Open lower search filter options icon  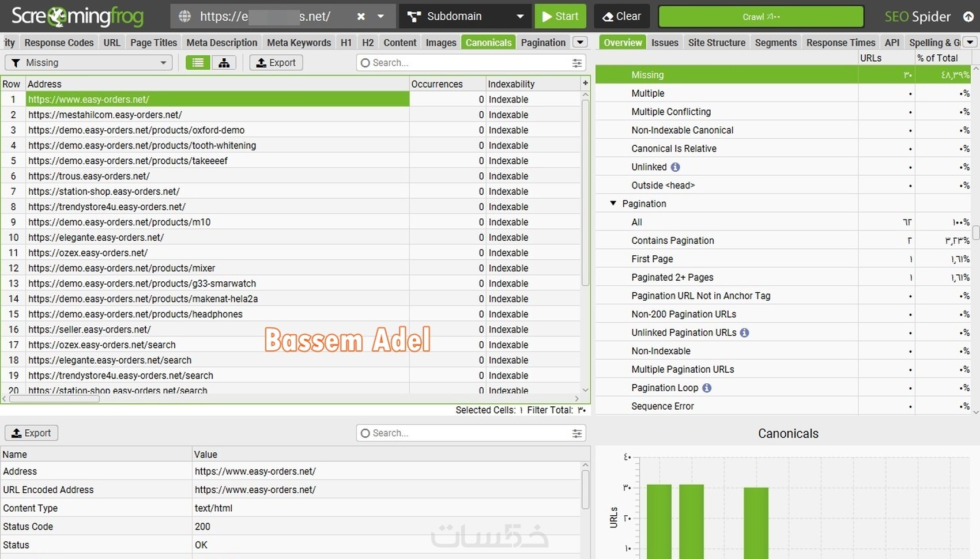coord(576,433)
